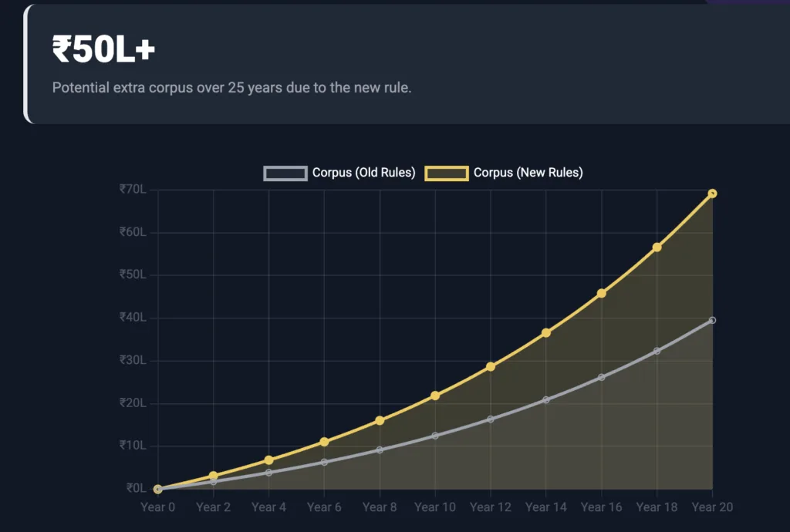Click the gray Old Rules point at Year 20
Viewport: 790px width, 532px height.
(x=712, y=320)
